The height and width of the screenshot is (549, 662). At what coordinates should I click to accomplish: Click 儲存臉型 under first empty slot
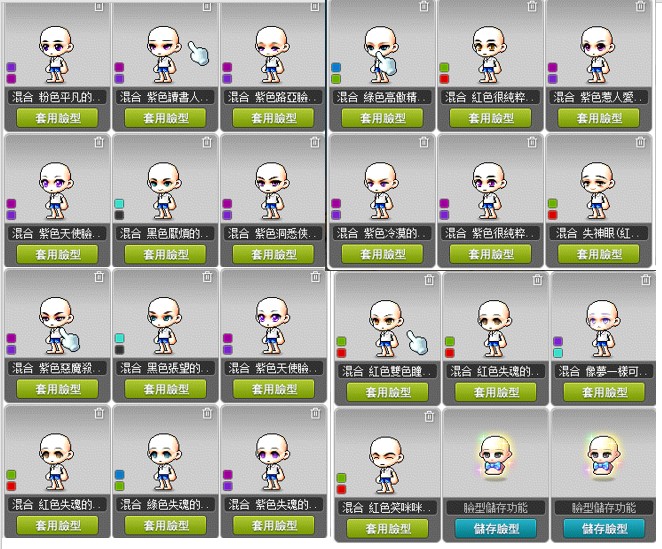click(496, 528)
